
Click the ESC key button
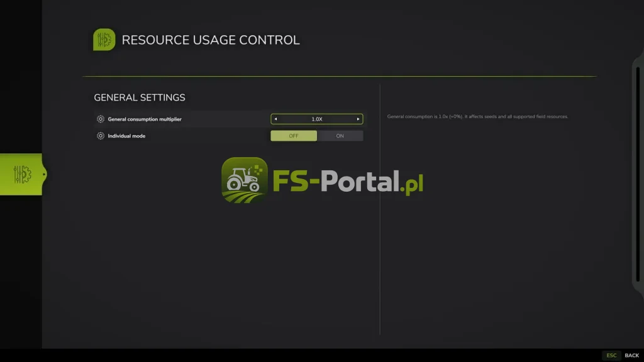click(611, 356)
